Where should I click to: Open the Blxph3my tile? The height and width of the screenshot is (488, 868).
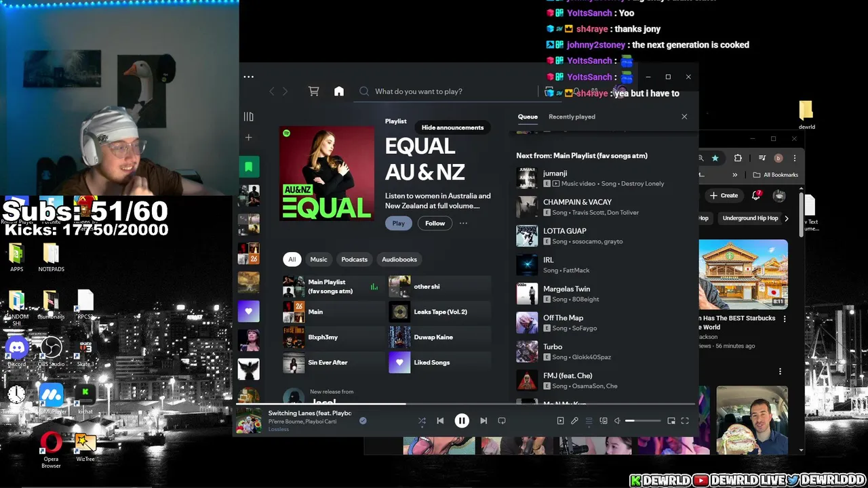click(332, 337)
